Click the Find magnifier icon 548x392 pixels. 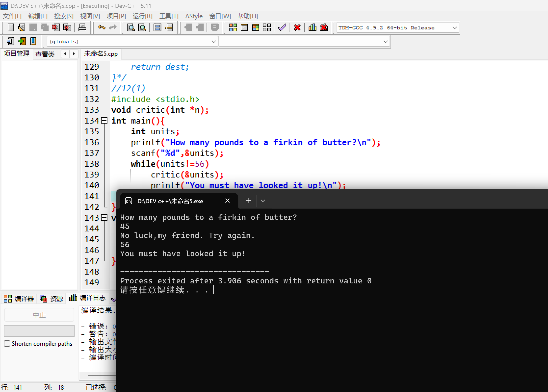[131, 27]
